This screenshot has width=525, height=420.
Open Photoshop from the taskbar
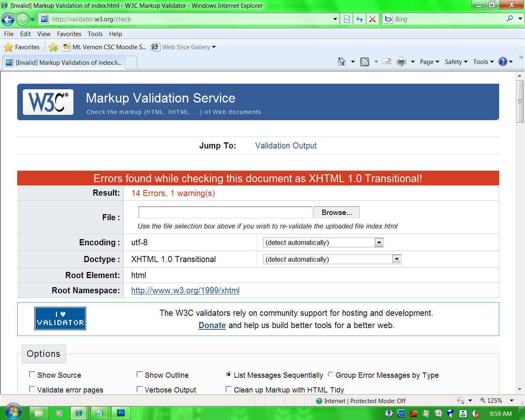tap(121, 413)
